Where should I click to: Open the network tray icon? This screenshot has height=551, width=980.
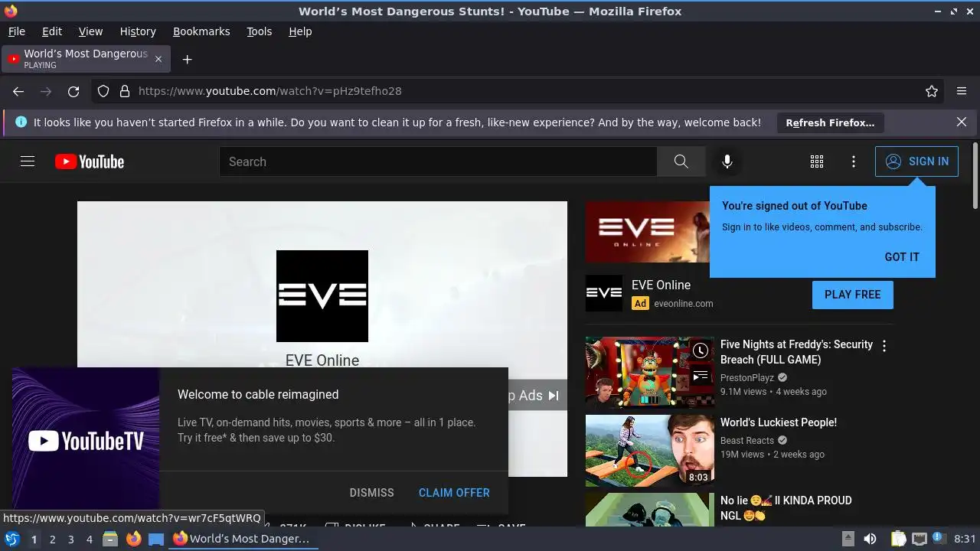tap(920, 540)
